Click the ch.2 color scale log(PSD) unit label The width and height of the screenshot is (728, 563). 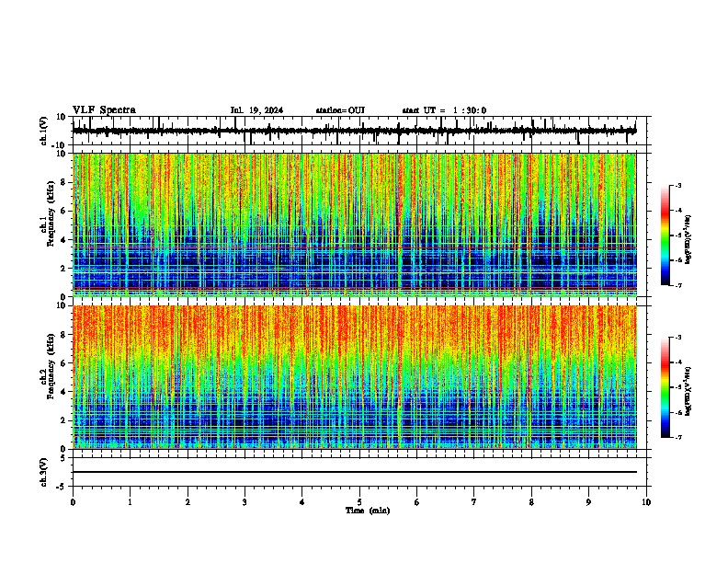[688, 391]
